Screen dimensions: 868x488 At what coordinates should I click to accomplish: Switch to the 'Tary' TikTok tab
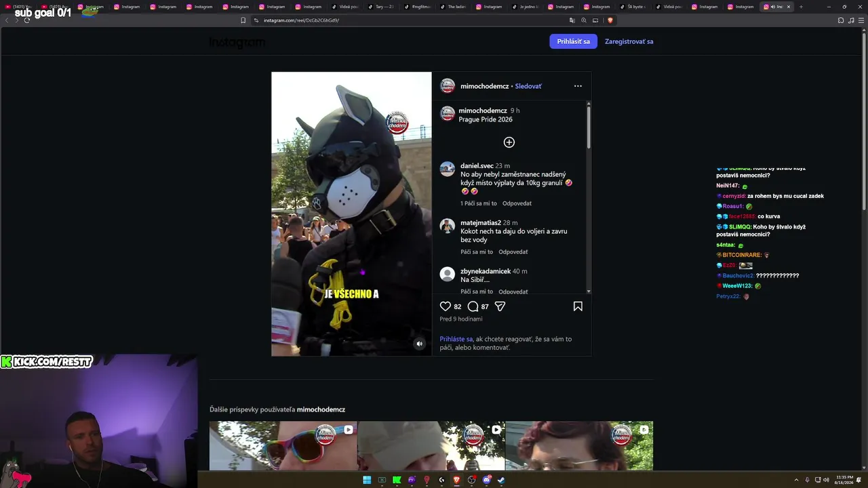pos(381,7)
